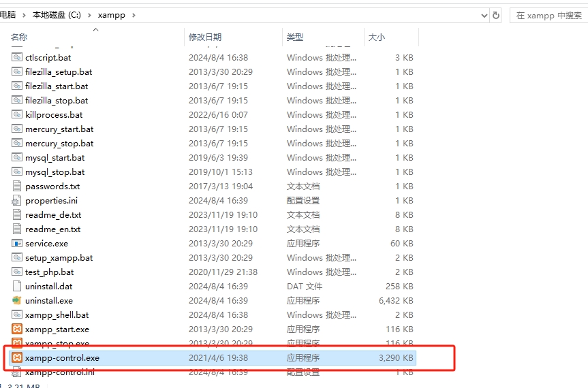Select file name mysql_stop.bat
Screen dimensions: 588x388
click(55, 172)
